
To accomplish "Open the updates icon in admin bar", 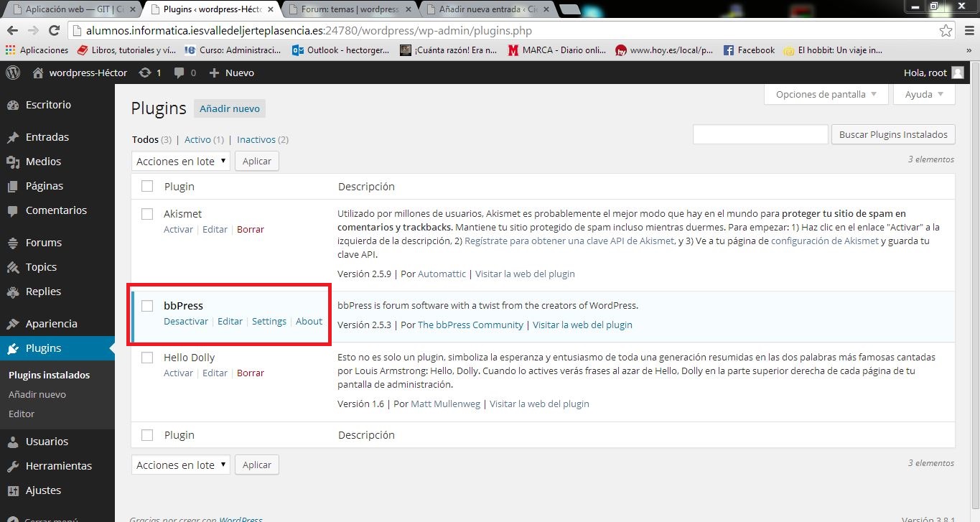I will tap(145, 73).
